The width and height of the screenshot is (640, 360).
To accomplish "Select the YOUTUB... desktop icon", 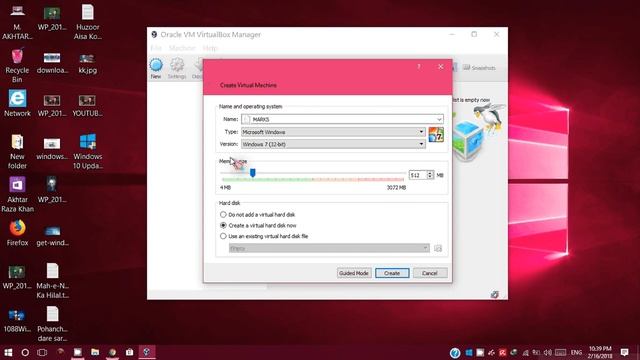I will (87, 106).
